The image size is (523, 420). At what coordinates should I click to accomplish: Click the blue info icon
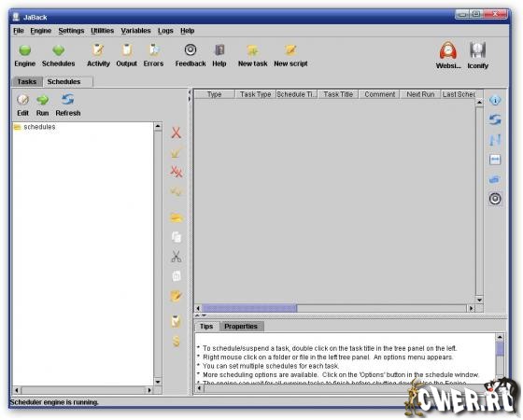click(495, 100)
